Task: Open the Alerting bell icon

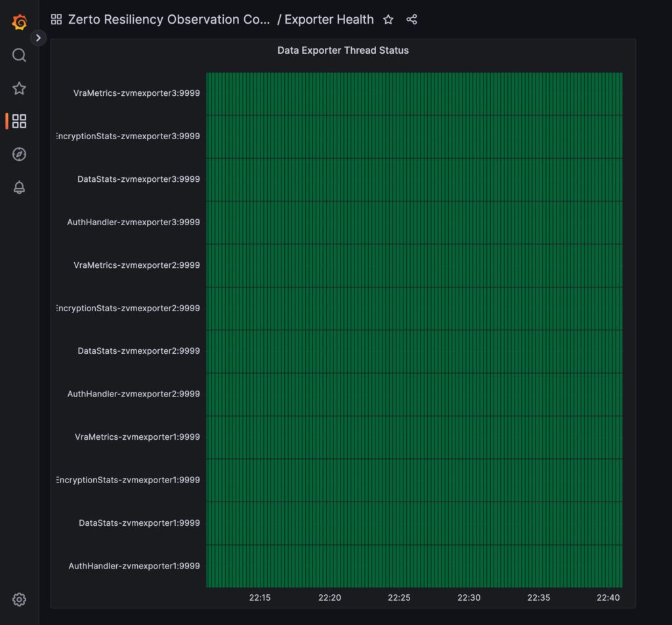Action: 19,187
